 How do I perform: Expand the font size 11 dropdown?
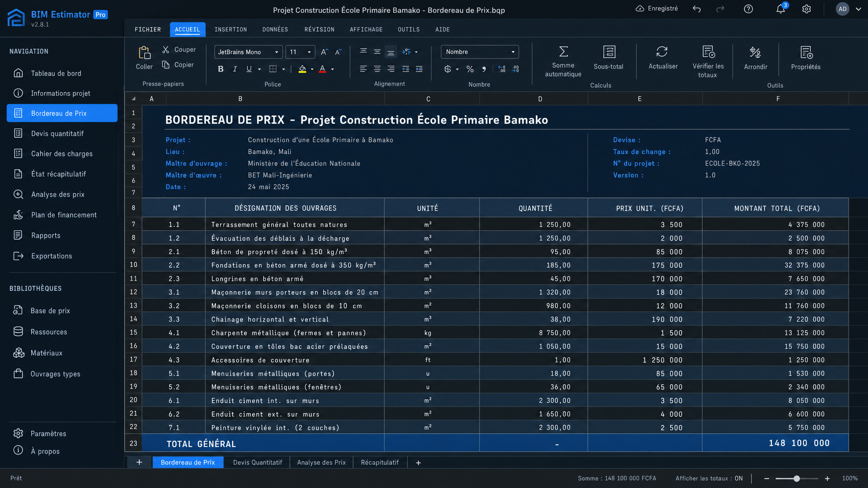(x=300, y=52)
